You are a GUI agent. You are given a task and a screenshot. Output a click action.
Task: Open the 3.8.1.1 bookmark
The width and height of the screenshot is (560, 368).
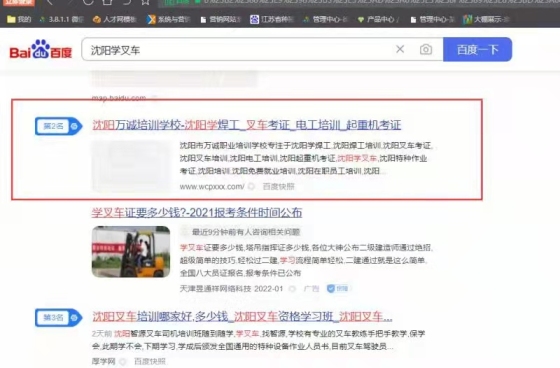(x=61, y=19)
